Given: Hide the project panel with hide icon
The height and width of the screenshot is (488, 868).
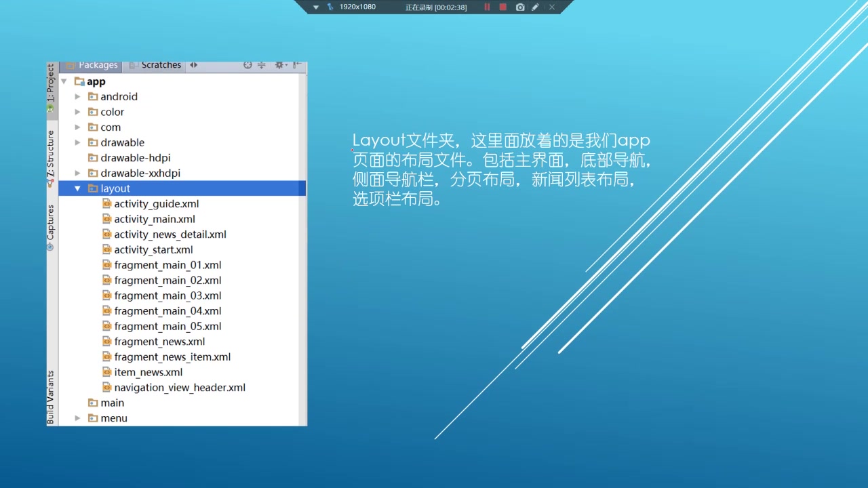Looking at the screenshot, I should [296, 65].
